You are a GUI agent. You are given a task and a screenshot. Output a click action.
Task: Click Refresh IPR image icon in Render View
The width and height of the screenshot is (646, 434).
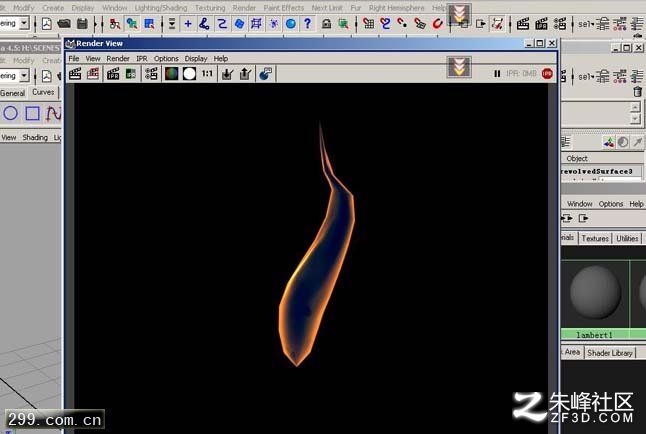(131, 74)
